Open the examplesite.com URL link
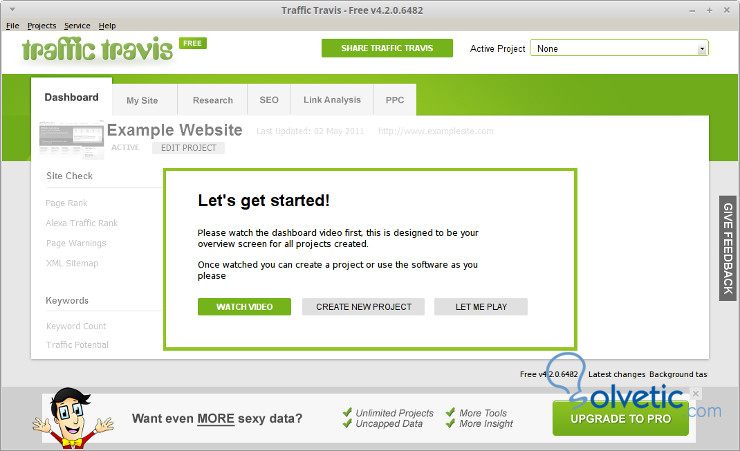 coord(436,131)
